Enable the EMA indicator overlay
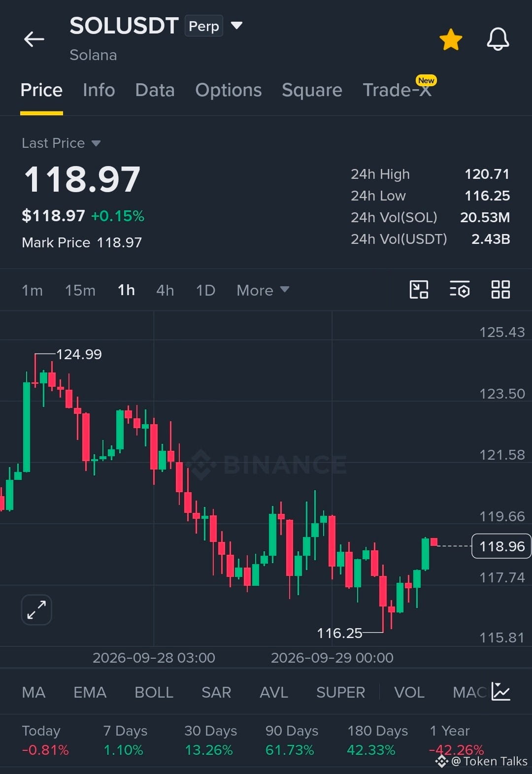This screenshot has height=774, width=532. pyautogui.click(x=90, y=692)
